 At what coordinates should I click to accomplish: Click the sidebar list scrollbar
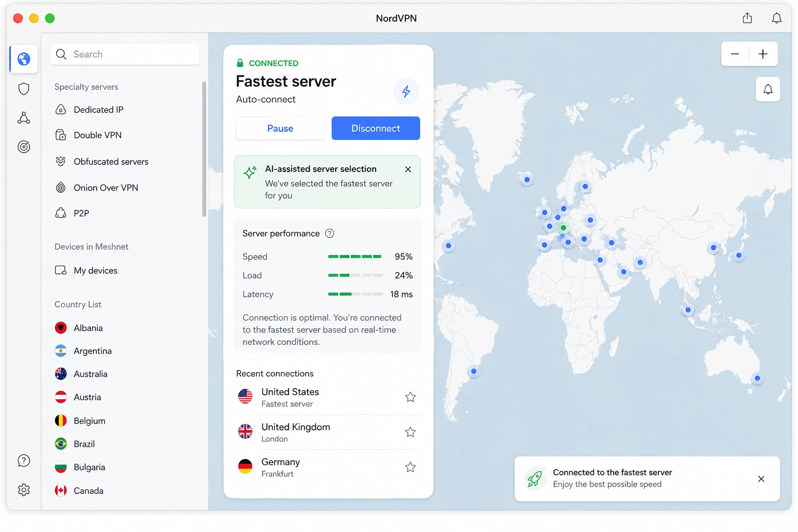pyautogui.click(x=204, y=149)
